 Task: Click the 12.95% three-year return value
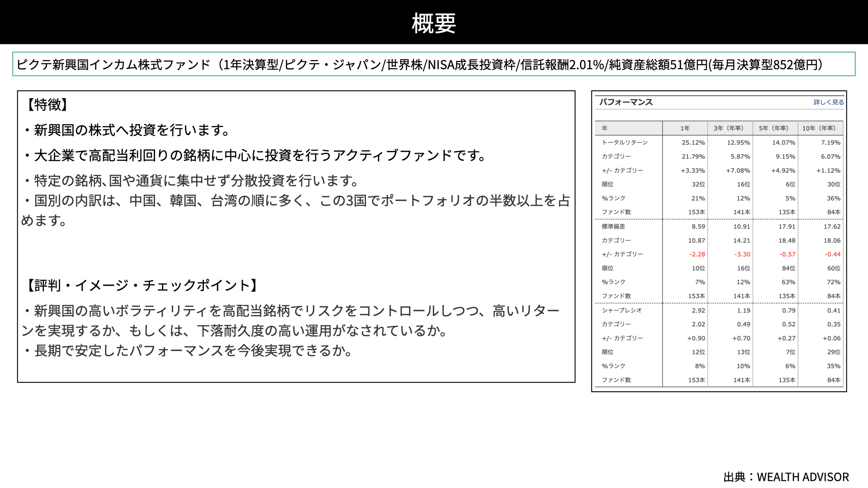click(739, 142)
